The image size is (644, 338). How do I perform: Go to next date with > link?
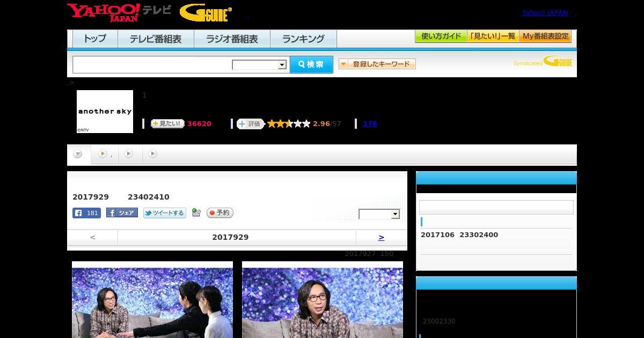click(381, 237)
